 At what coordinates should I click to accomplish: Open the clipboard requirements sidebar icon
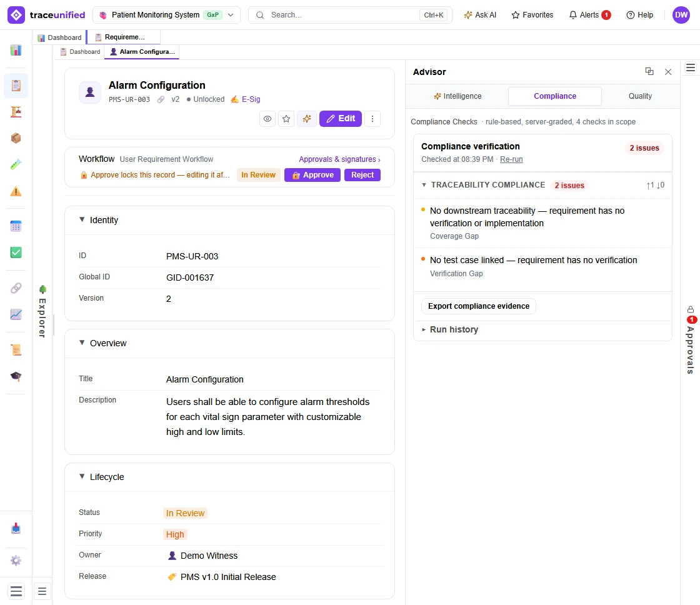click(x=16, y=85)
